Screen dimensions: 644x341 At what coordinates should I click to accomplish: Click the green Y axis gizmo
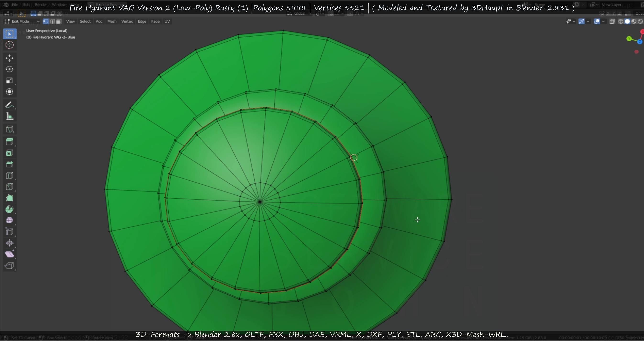pyautogui.click(x=629, y=39)
